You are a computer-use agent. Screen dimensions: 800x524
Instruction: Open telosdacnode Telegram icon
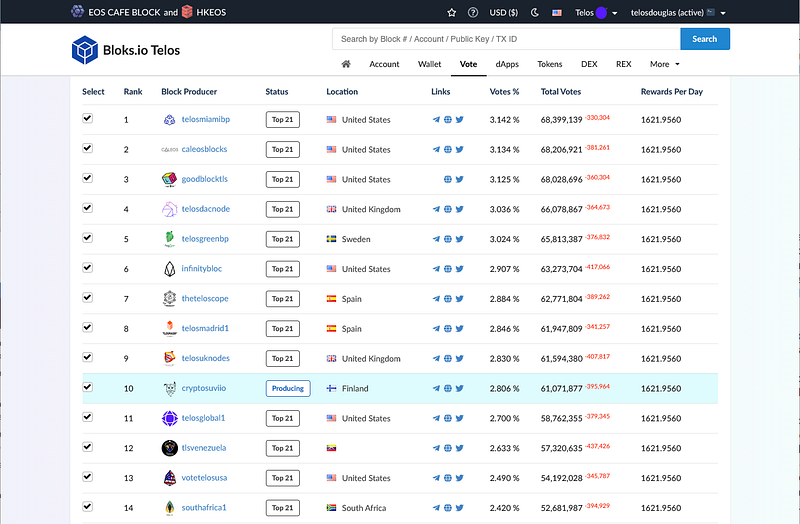coord(436,209)
